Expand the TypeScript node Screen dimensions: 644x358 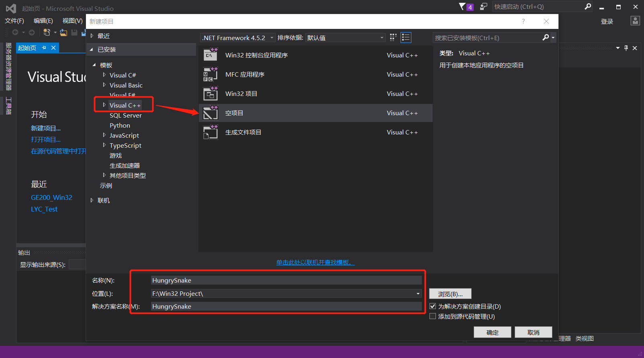(x=104, y=145)
